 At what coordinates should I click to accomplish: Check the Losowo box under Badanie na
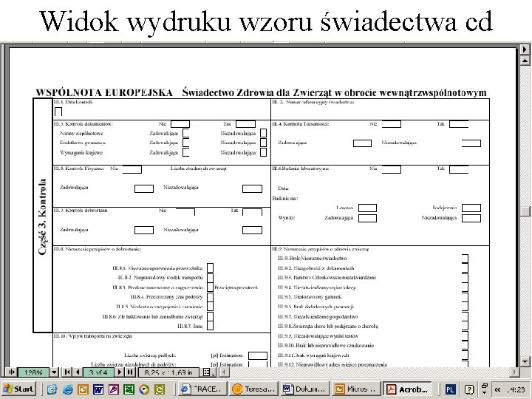point(367,208)
